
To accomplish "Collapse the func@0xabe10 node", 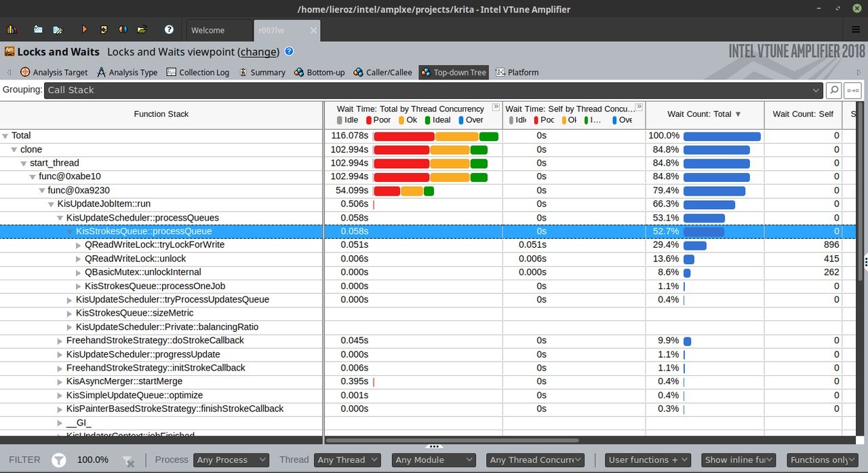I will point(33,177).
